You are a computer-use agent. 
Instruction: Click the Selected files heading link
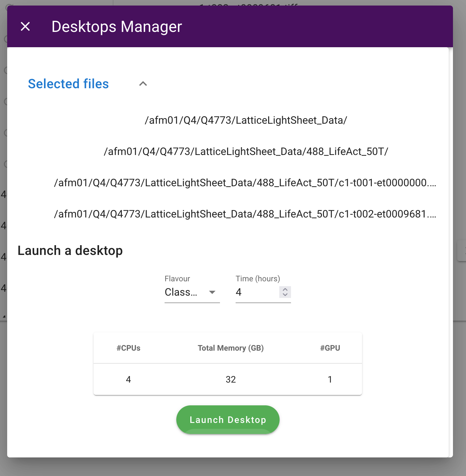coord(68,84)
